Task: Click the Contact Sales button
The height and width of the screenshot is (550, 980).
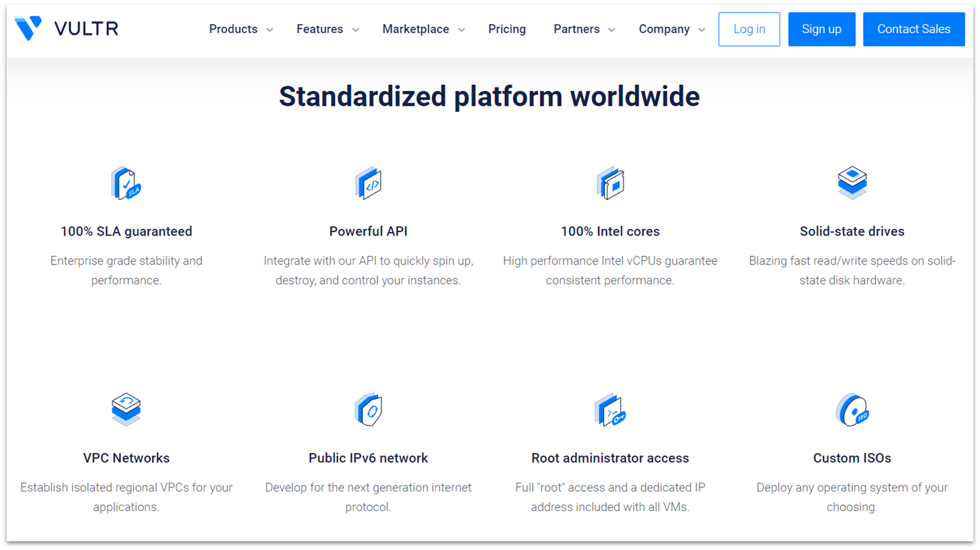Action: tap(914, 29)
